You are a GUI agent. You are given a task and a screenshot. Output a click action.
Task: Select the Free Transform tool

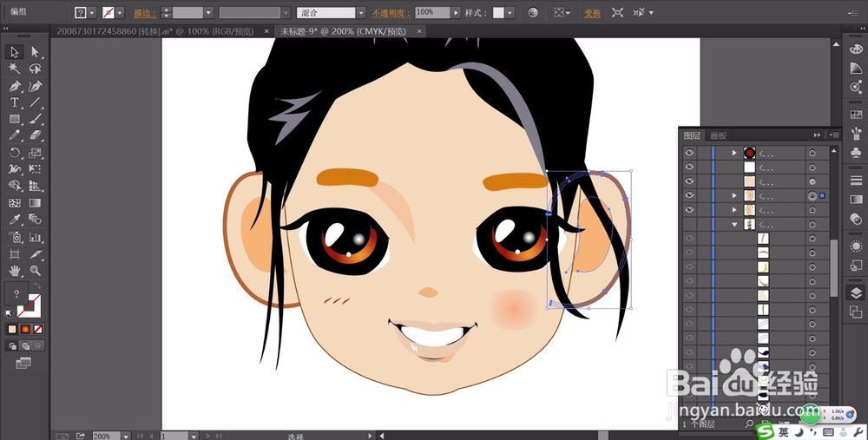point(35,169)
